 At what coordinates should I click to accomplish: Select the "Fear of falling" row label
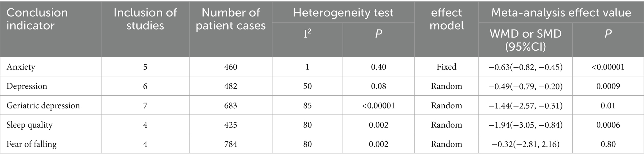31,144
